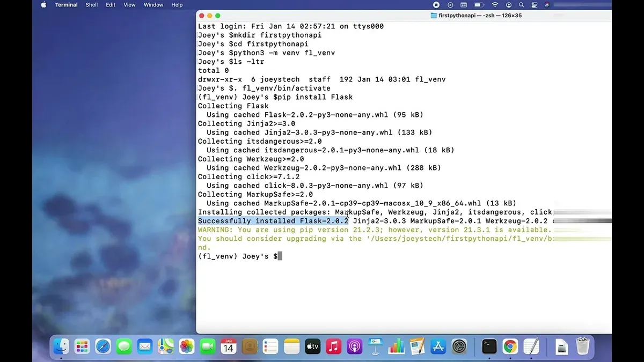Open the Trash from the Dock

(x=583, y=346)
